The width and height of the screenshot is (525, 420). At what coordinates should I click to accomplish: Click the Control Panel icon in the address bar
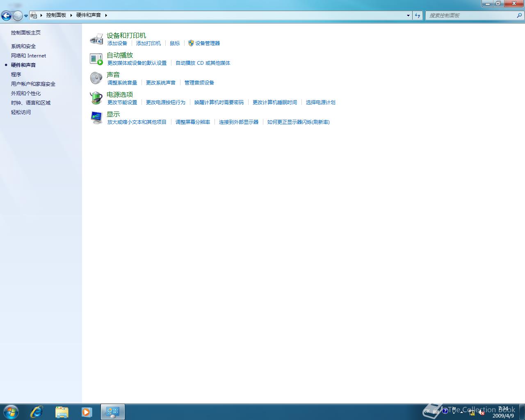(34, 15)
